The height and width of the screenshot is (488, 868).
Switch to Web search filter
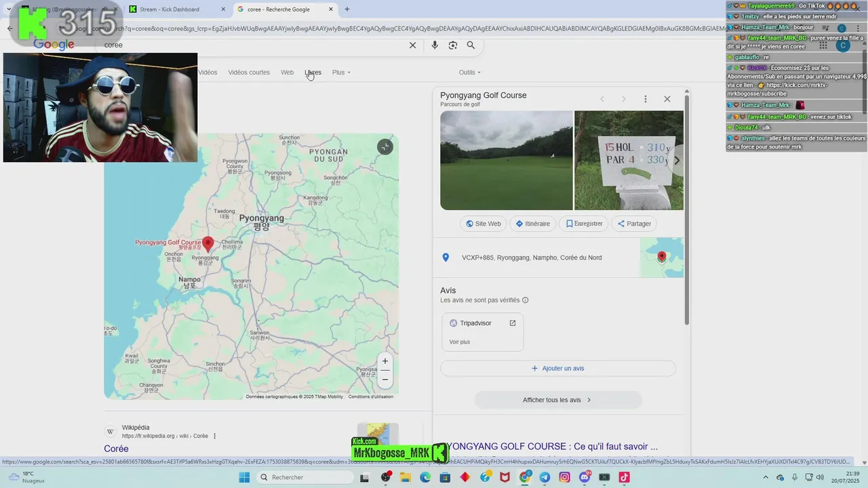[x=288, y=73]
